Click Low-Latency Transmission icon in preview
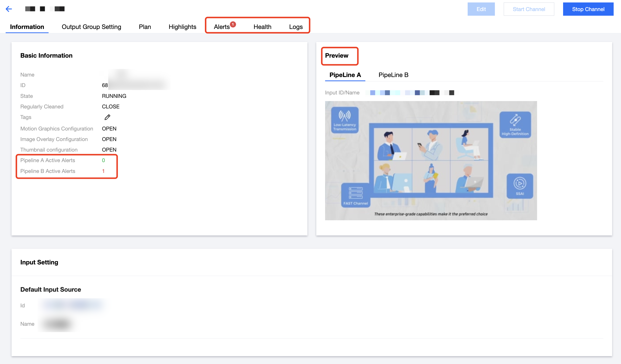The image size is (621, 364). tap(344, 120)
